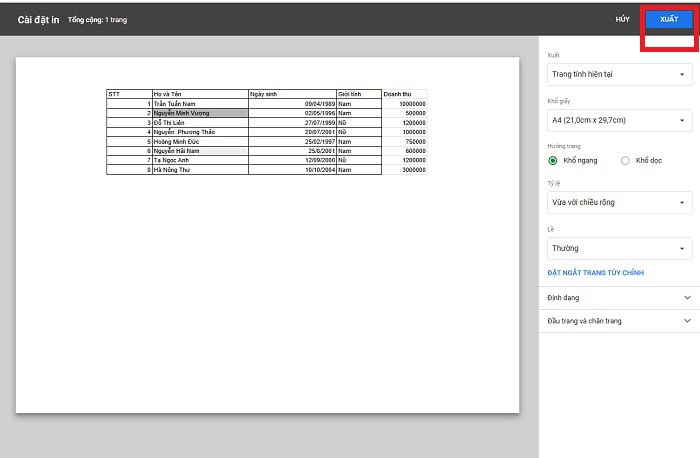Image resolution: width=700 pixels, height=458 pixels.
Task: Click the 'Cài đặt in' title
Action: 39,19
